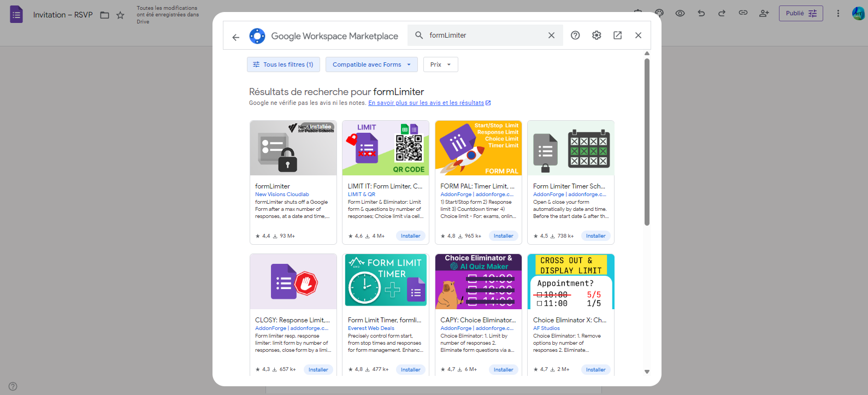This screenshot has width=868, height=395.
Task: Open the theme customization palette icon
Action: tap(659, 13)
